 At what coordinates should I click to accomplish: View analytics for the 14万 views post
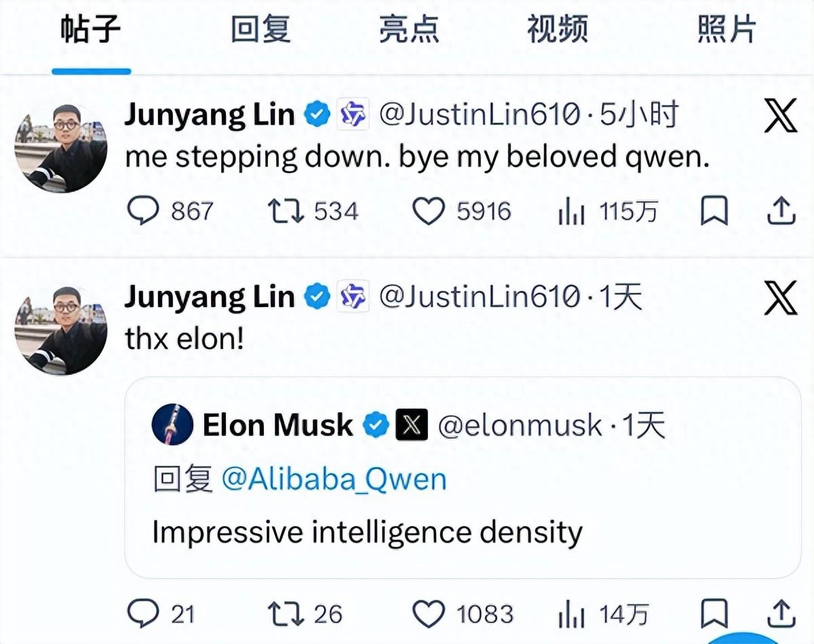(x=571, y=615)
